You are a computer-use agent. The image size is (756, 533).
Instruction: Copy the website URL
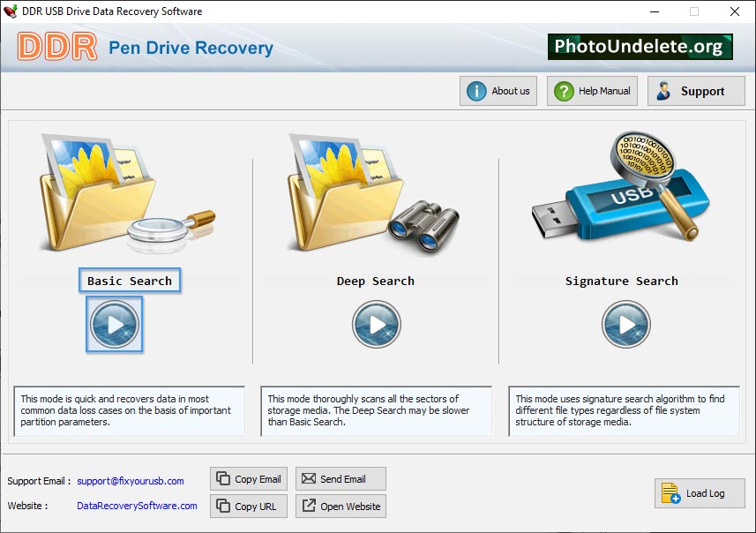tap(249, 506)
